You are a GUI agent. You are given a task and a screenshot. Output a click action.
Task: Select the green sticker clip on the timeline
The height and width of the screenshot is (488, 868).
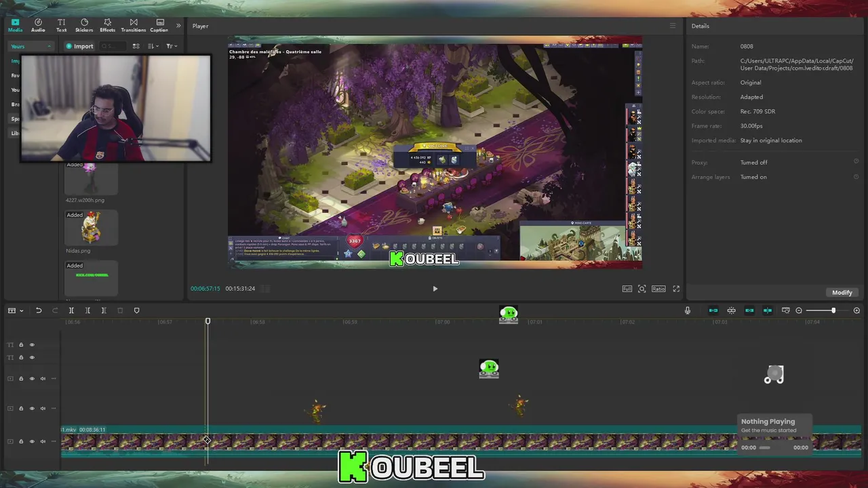point(489,369)
